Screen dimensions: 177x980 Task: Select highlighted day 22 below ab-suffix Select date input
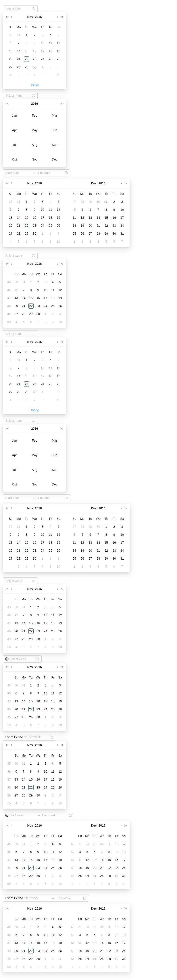[x=27, y=384]
